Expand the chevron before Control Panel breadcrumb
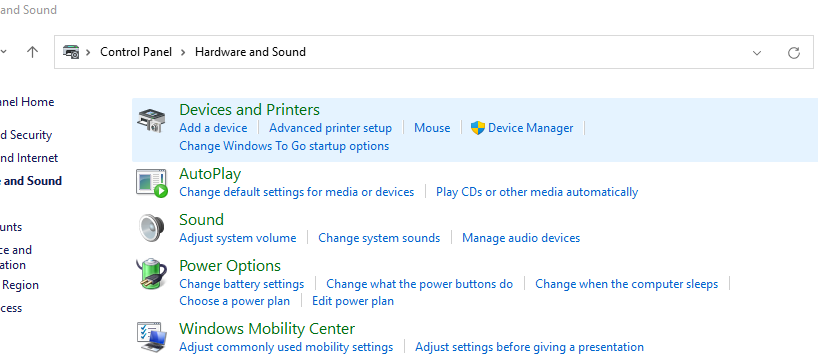 coord(89,52)
